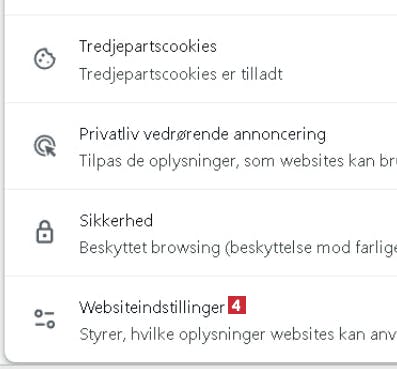Click the text 'Tredjepartscookies er tilladt'

[181, 74]
